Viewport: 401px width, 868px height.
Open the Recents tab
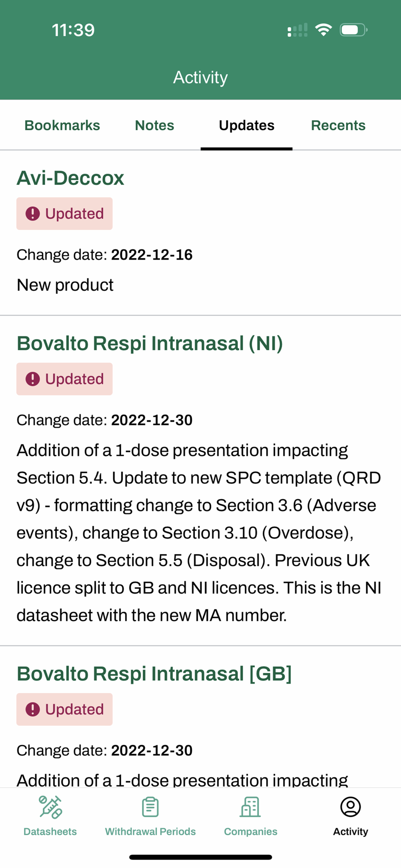338,125
